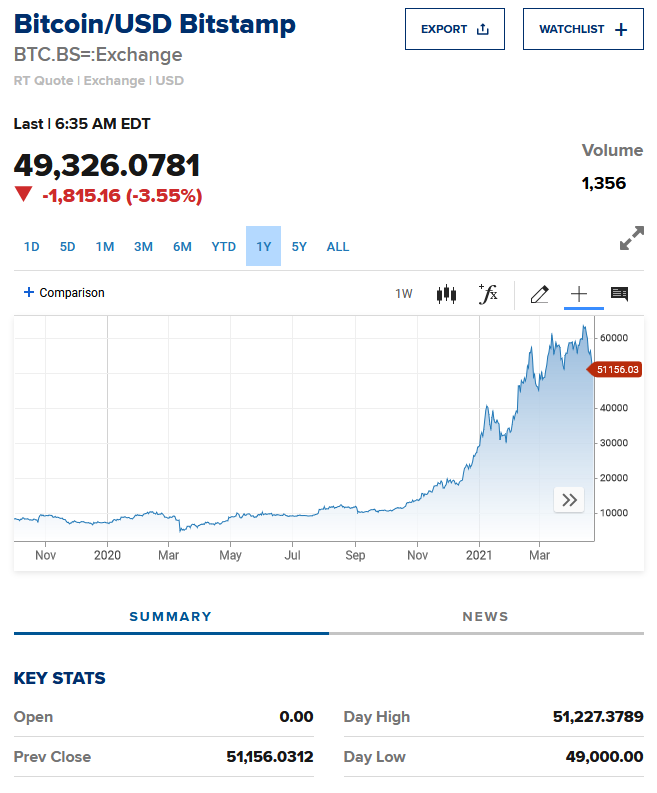Open the Summary tab
Screen dimensions: 657x793
(x=171, y=617)
